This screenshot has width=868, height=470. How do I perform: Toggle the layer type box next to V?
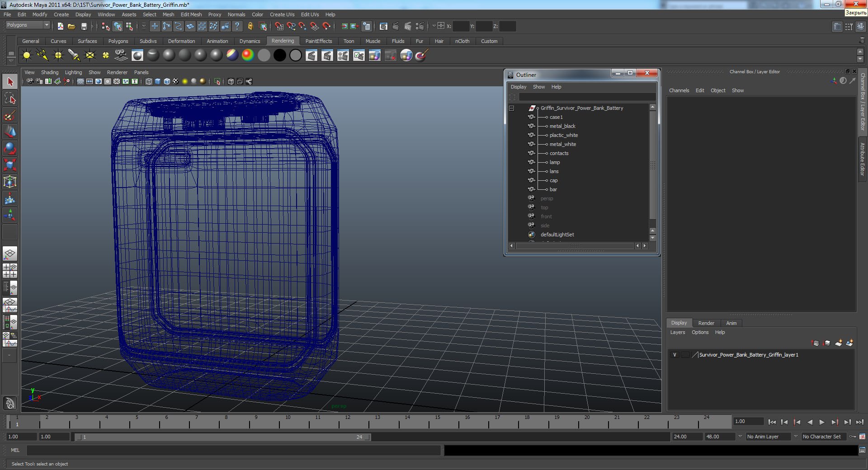point(685,355)
